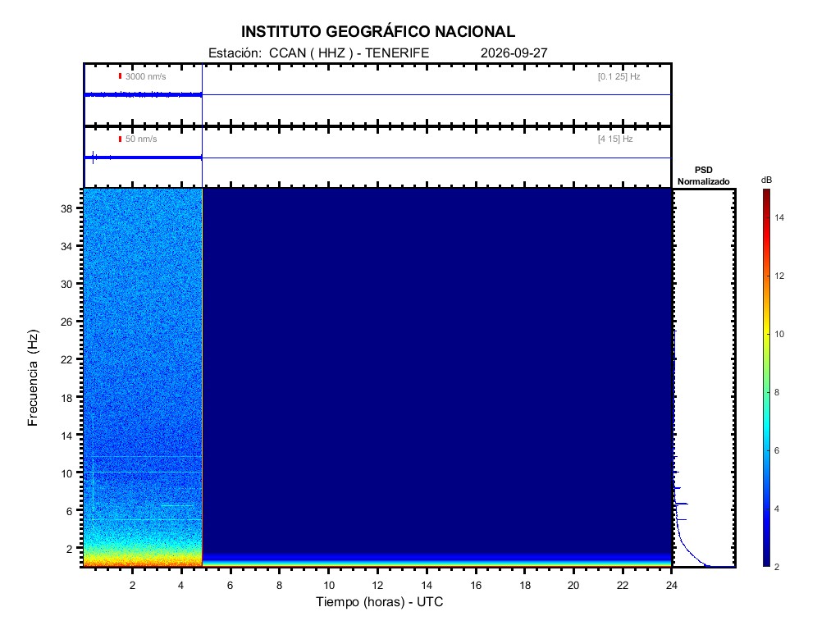Click the dB colorbar at 14
Image resolution: width=840 pixels, height=630 pixels.
tap(767, 217)
